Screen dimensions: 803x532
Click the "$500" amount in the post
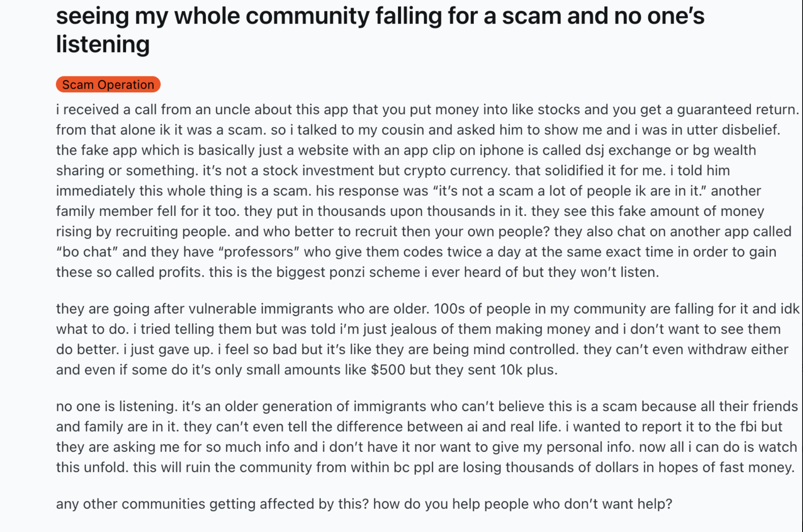[388, 370]
